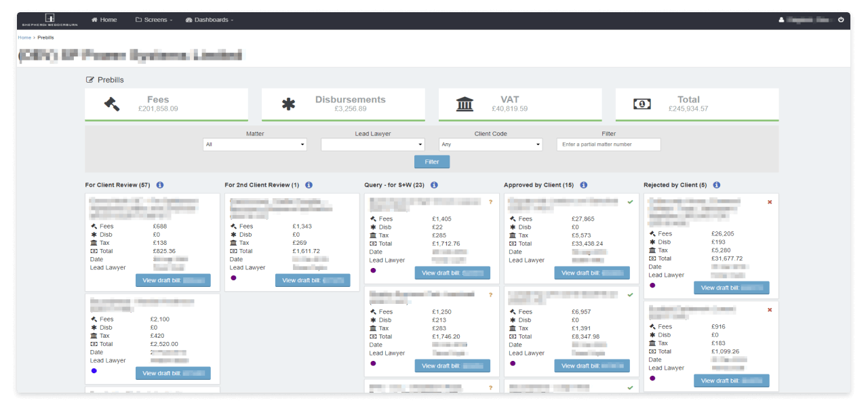
Task: Click the pencil icon beside the Prebills heading
Action: [x=90, y=79]
